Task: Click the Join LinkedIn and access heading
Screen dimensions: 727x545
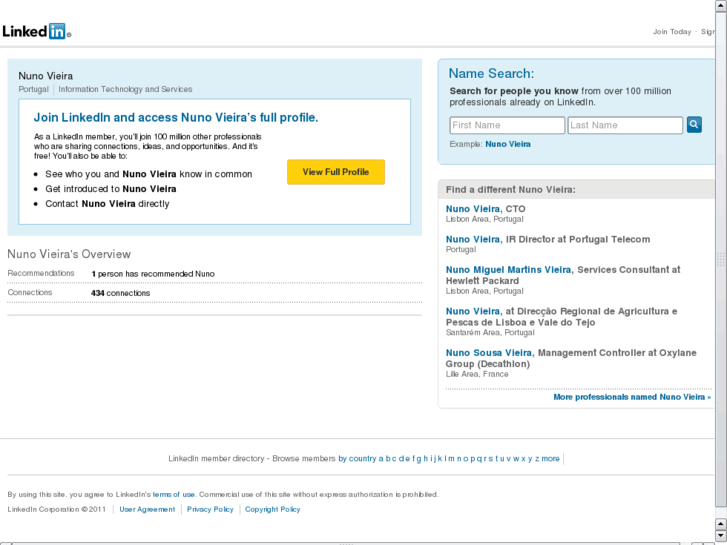Action: click(176, 117)
